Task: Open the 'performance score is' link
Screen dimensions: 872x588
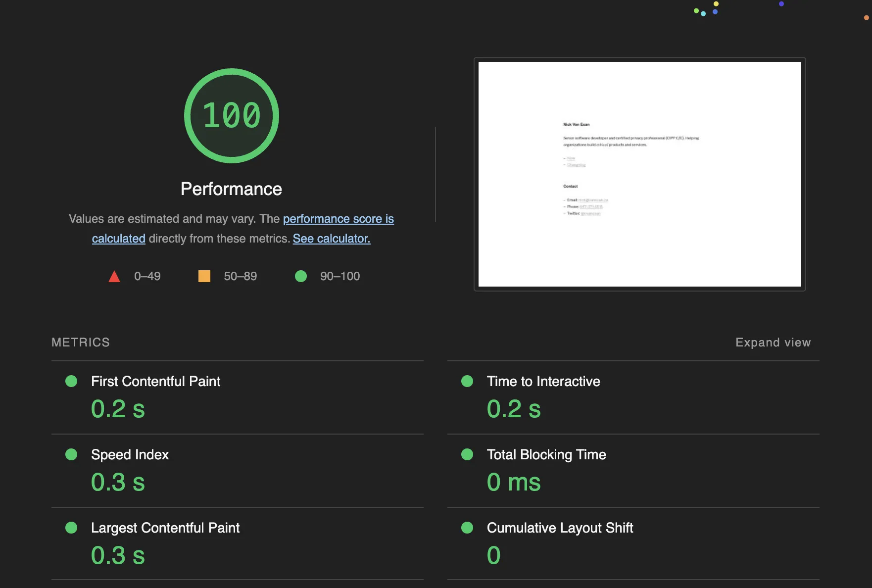Action: coord(339,219)
